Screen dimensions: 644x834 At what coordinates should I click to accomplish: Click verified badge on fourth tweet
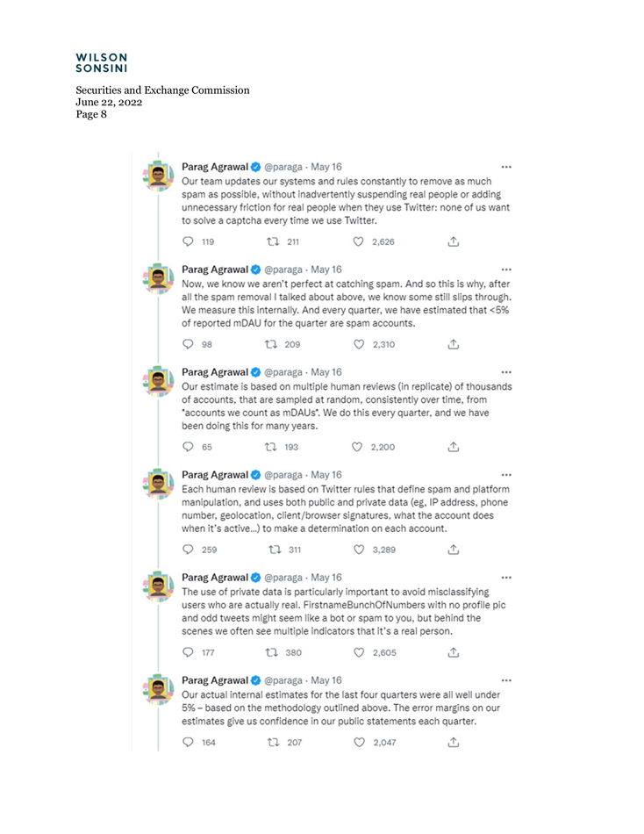(255, 475)
